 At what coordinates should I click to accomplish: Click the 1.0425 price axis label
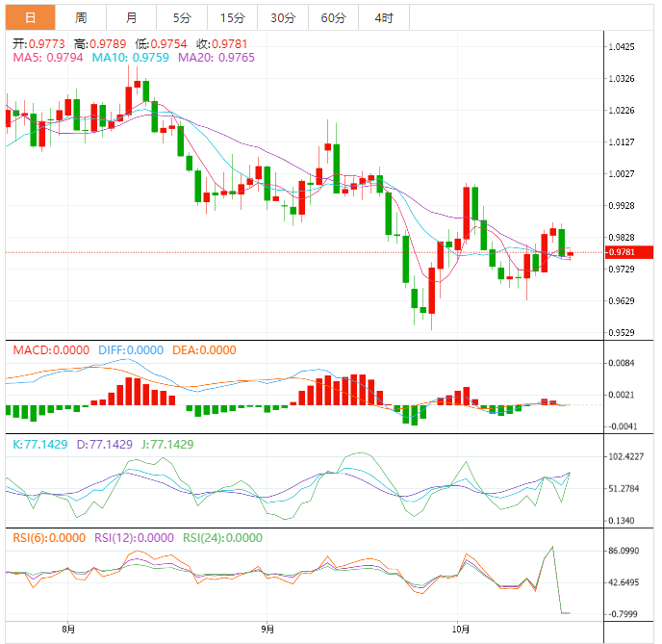click(621, 47)
